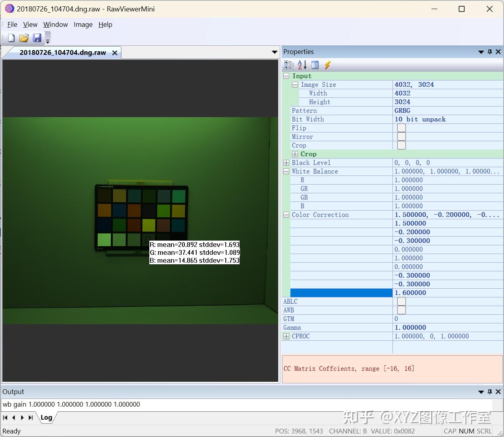The width and height of the screenshot is (504, 437).
Task: Click the Open folder toolbar icon
Action: point(24,38)
